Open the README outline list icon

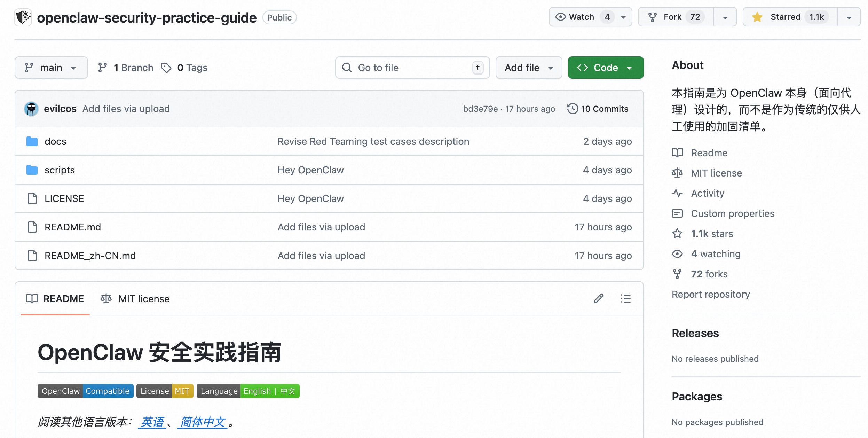tap(625, 298)
